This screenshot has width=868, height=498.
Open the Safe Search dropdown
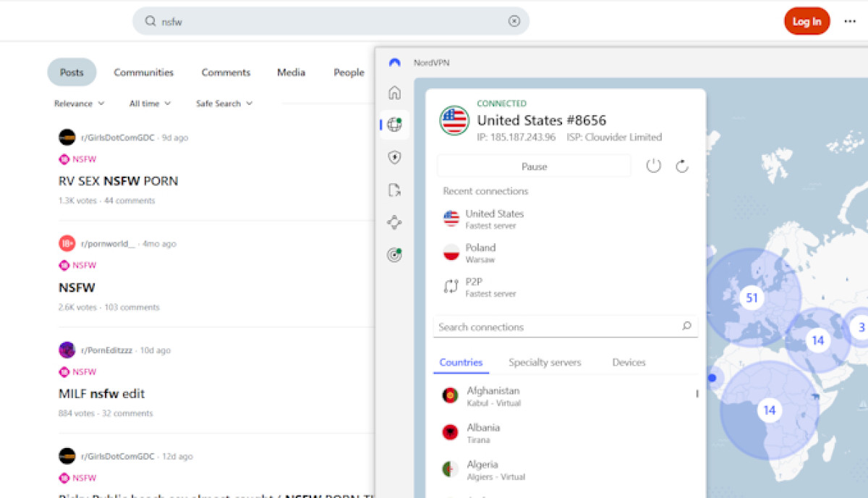tap(224, 104)
